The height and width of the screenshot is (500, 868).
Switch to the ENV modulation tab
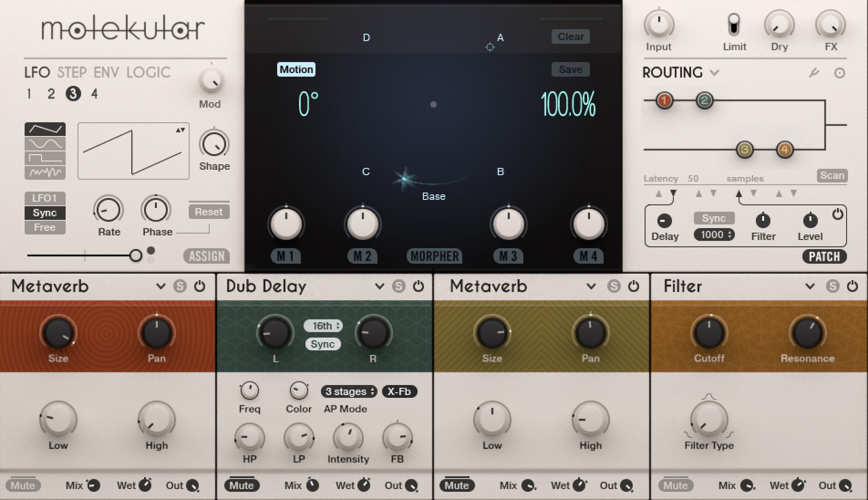[106, 73]
